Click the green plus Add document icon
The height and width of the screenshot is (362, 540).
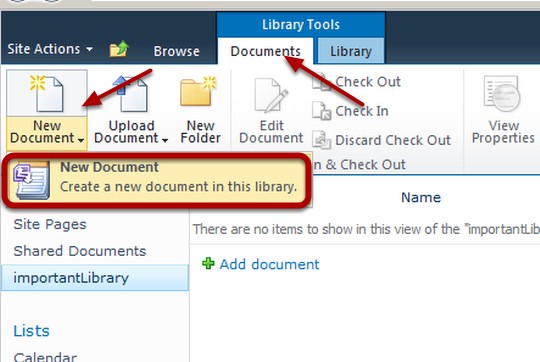click(208, 263)
